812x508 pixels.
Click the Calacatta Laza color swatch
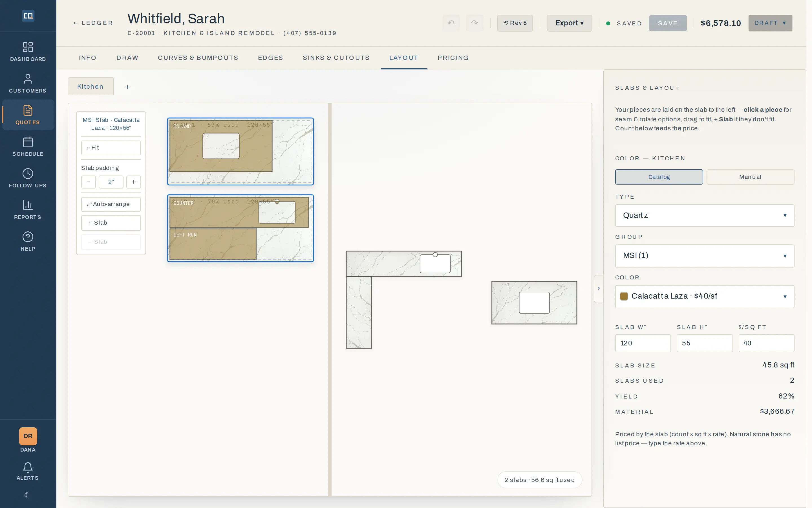coord(624,296)
